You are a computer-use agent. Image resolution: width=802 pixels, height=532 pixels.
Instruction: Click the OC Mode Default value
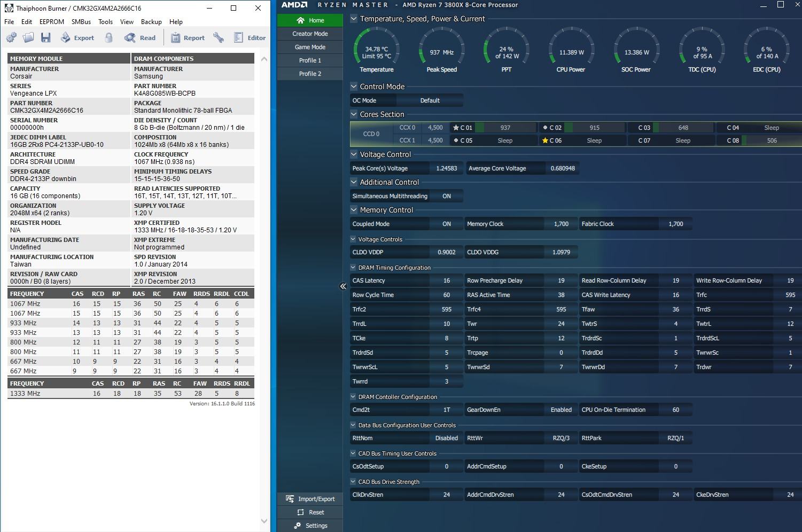[x=430, y=100]
